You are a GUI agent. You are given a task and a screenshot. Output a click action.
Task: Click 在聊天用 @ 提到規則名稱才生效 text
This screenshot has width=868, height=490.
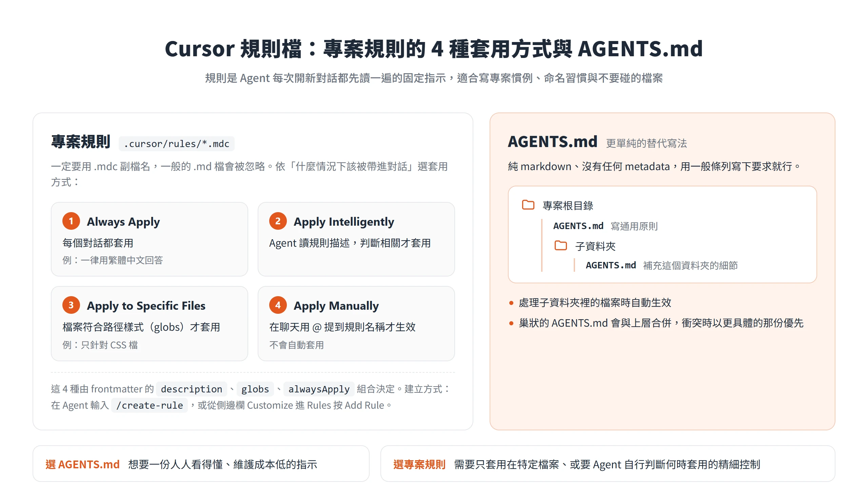tap(342, 327)
